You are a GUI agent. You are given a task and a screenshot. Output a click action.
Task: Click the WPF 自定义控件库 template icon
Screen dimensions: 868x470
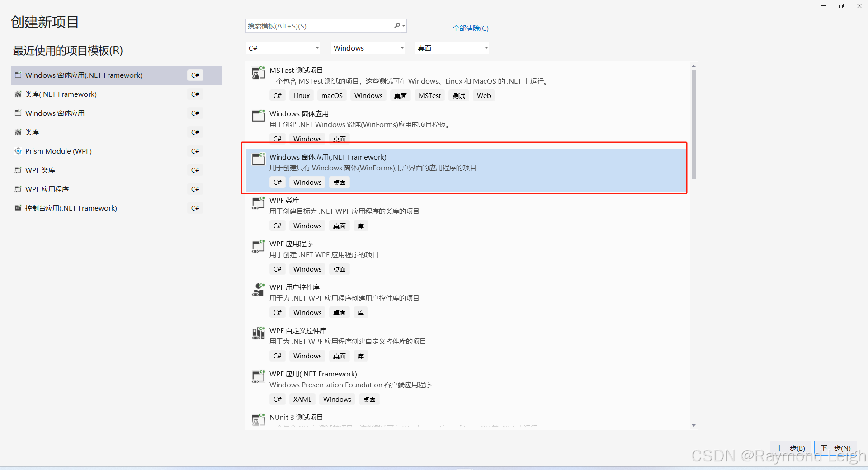click(258, 333)
